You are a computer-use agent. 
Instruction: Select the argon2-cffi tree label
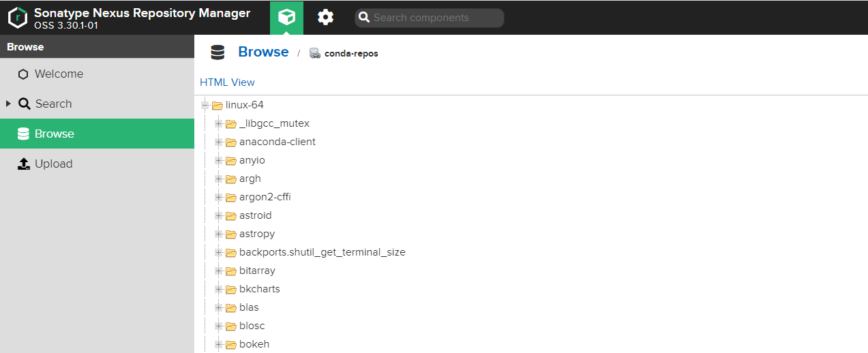pos(265,197)
